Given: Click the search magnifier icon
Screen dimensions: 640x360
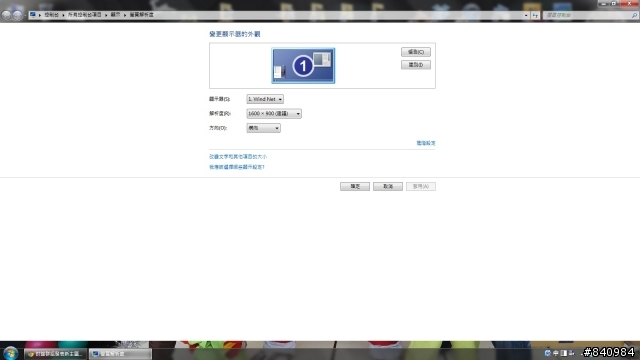Looking at the screenshot, I should point(634,15).
